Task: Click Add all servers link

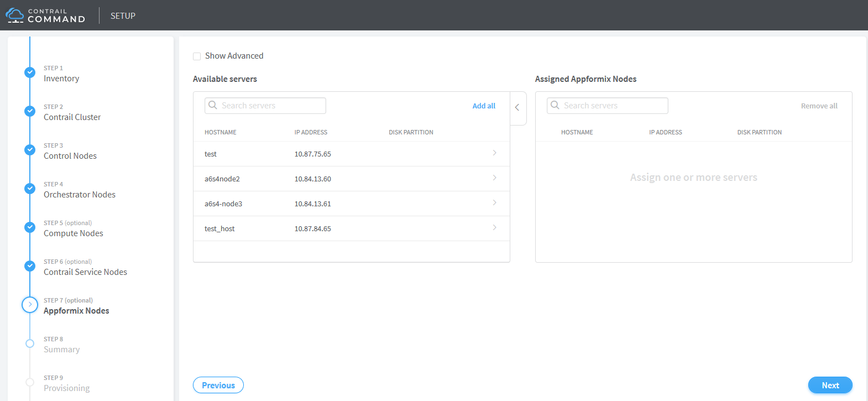Action: pyautogui.click(x=484, y=106)
